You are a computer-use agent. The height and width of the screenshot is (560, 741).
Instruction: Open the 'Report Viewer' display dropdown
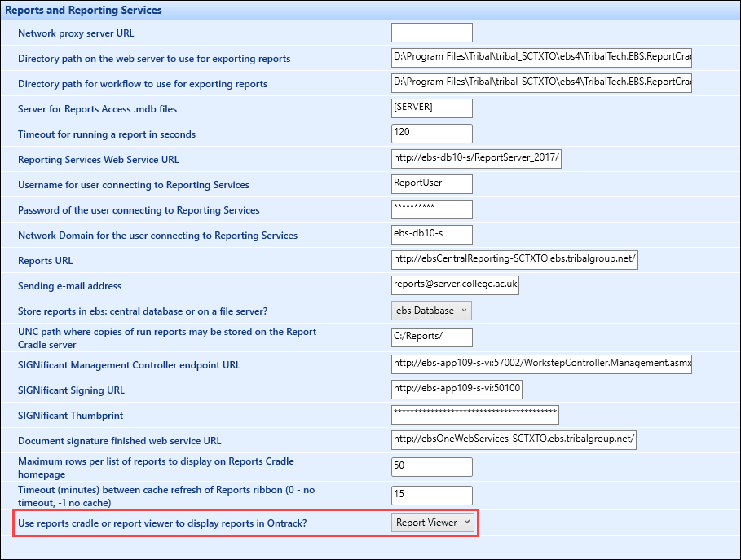click(x=432, y=522)
